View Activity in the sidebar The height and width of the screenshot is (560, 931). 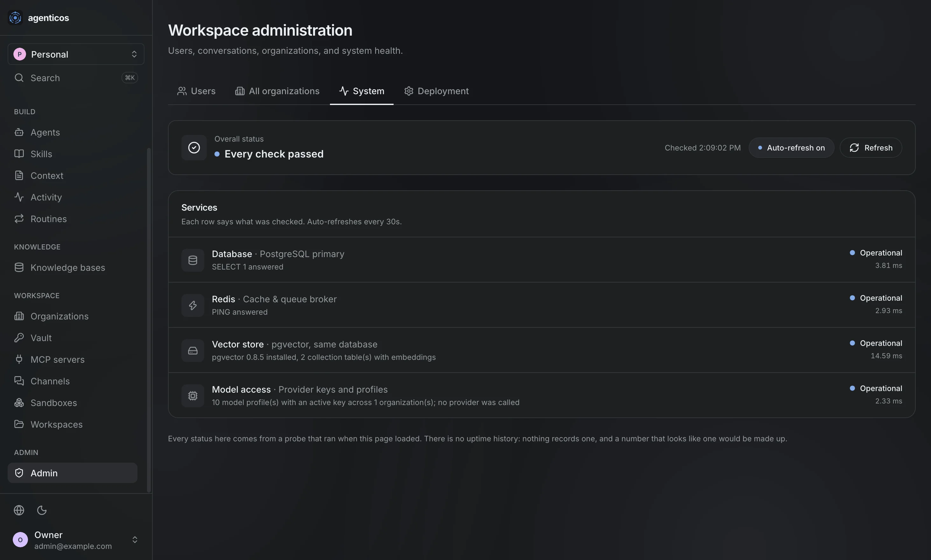(73, 197)
